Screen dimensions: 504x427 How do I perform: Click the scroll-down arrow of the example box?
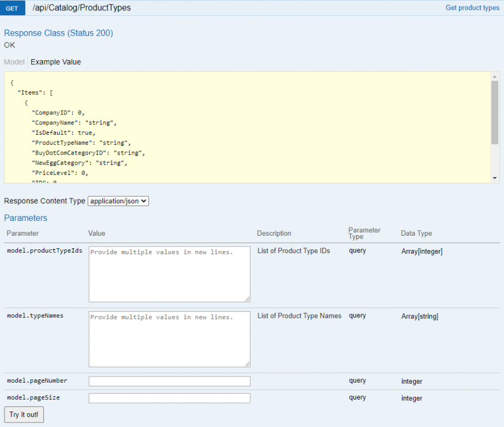click(x=495, y=177)
